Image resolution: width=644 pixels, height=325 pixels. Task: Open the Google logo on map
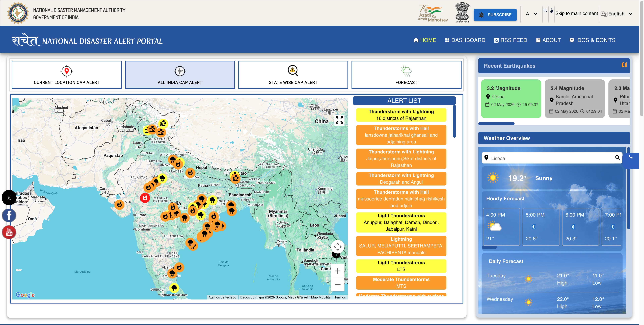[25, 295]
